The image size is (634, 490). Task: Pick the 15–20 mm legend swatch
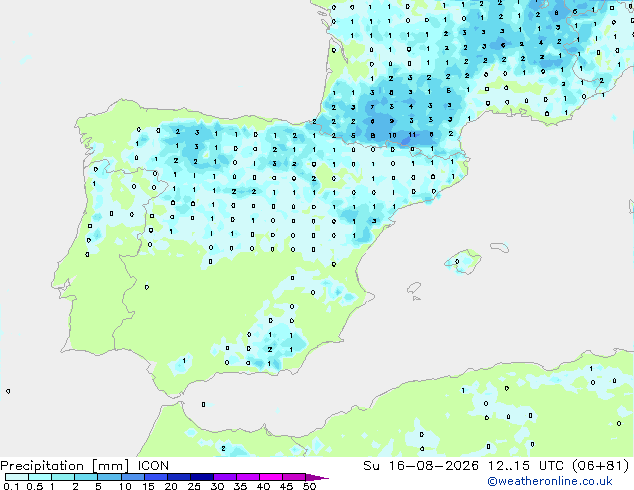(x=156, y=477)
